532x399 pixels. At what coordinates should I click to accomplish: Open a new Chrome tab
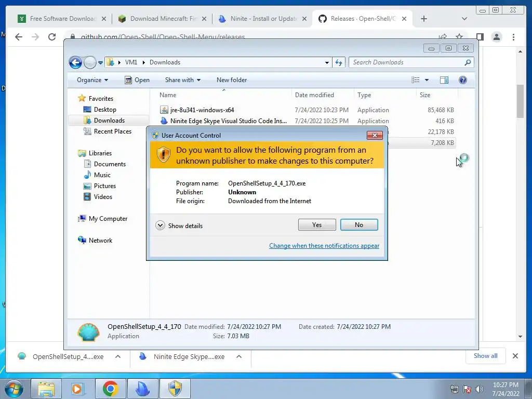tap(424, 19)
